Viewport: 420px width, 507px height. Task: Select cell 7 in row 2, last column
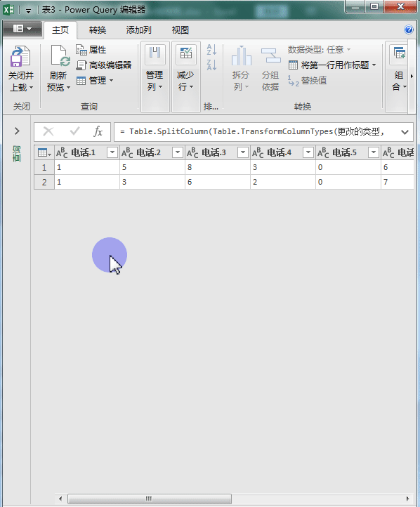398,182
